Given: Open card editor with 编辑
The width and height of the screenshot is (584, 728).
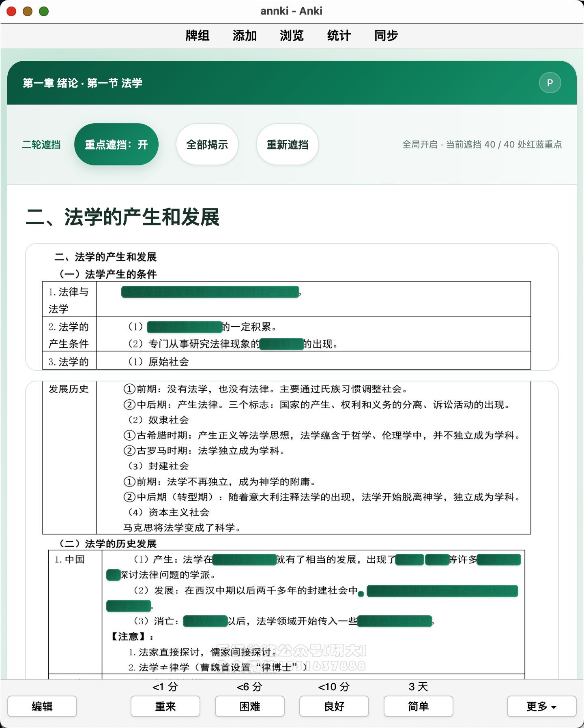Looking at the screenshot, I should coord(42,707).
